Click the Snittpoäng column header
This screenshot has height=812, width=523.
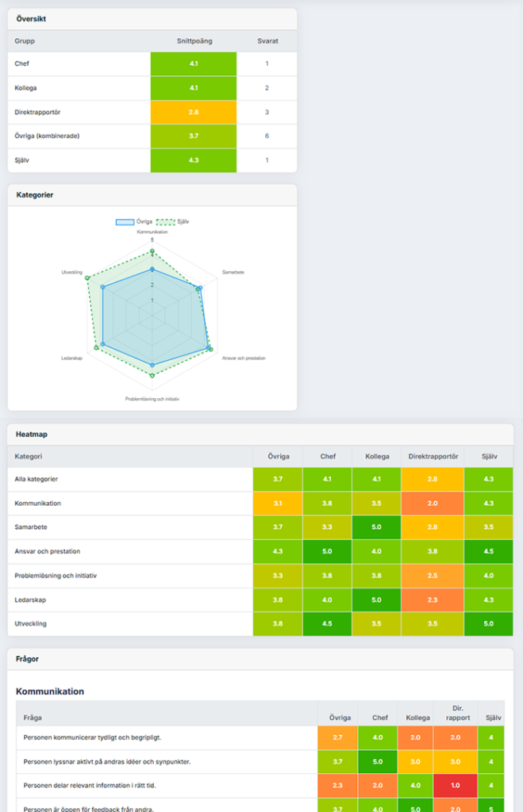point(194,40)
